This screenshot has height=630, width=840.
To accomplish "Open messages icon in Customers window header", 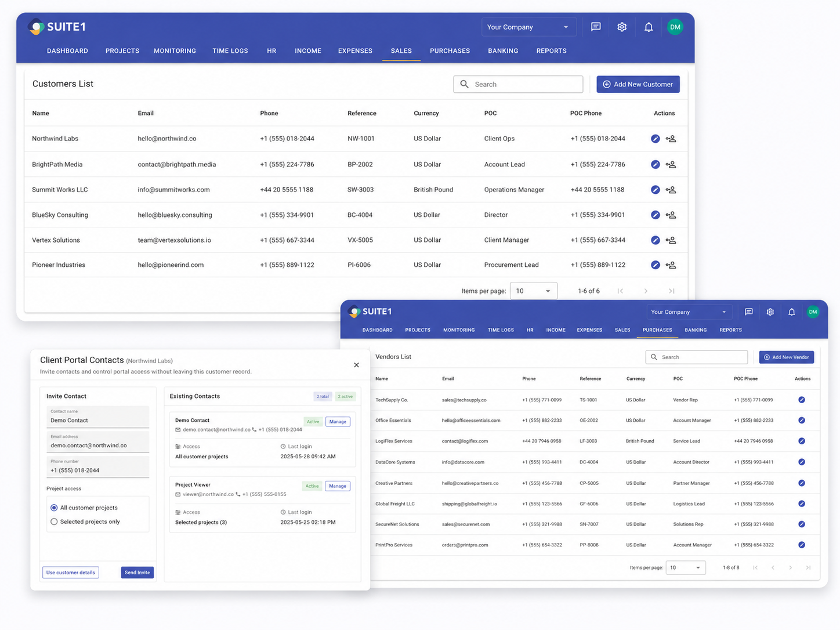I will click(x=596, y=27).
